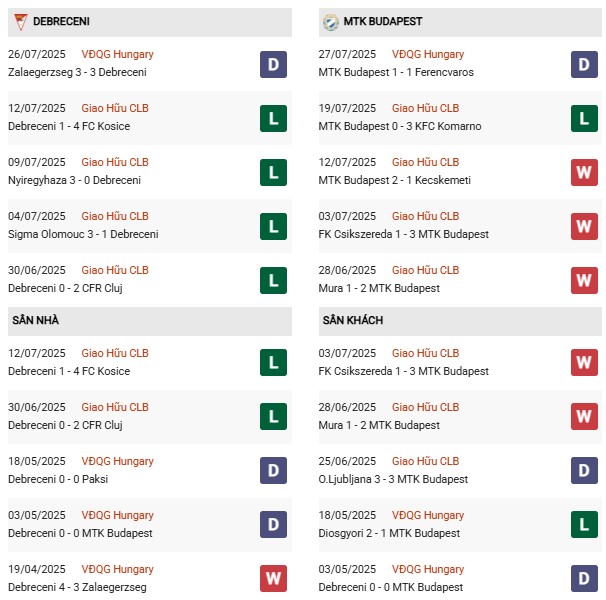606x600 pixels.
Task: Click loss badge for Nyiregyhaza 3-0 Debreceni
Action: pyautogui.click(x=273, y=172)
